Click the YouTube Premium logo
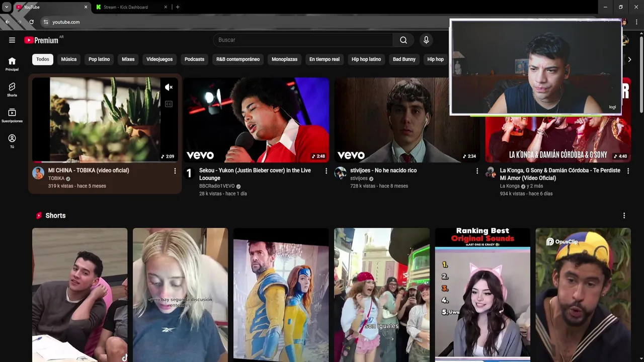The height and width of the screenshot is (362, 644). (x=42, y=40)
